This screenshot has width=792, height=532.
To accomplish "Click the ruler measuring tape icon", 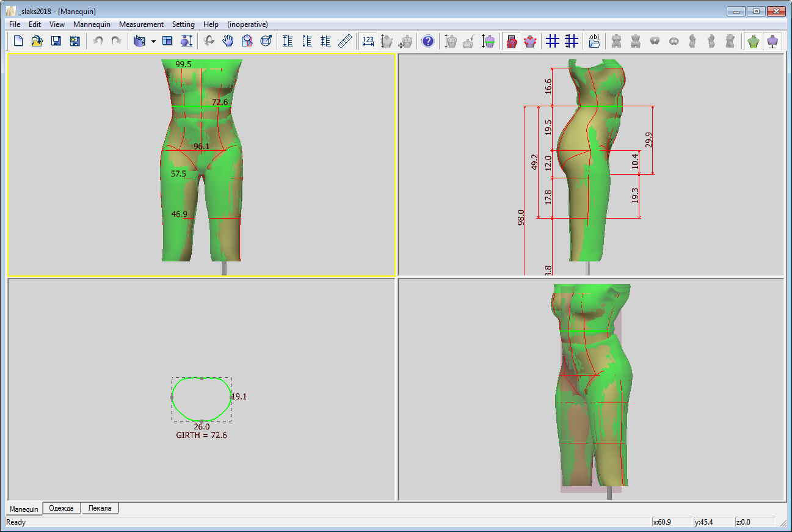I will [x=346, y=41].
